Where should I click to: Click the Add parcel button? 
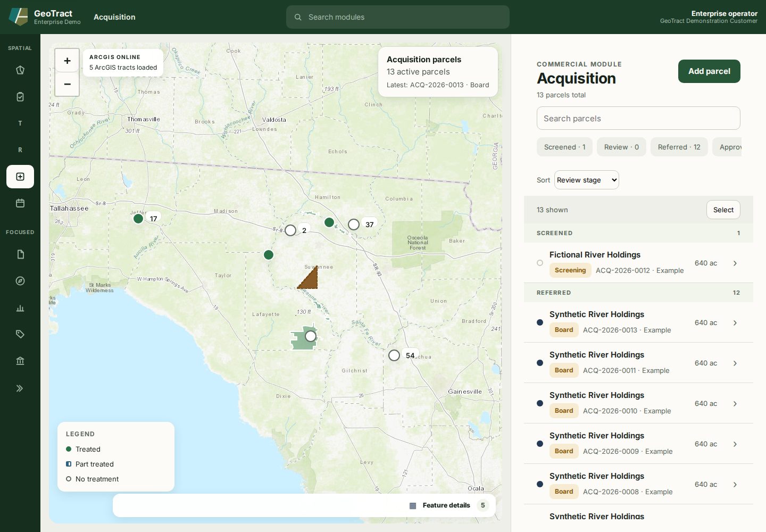[x=709, y=71]
